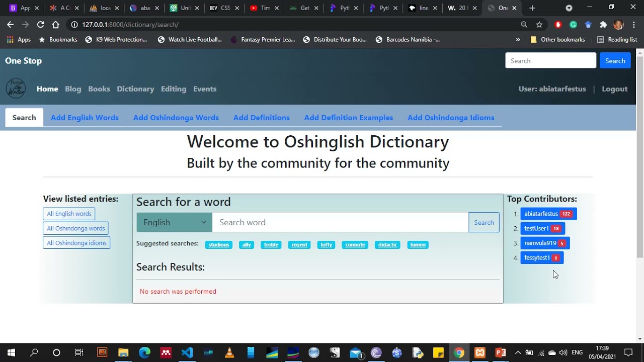Open the Add Oshindonga Words tab
The width and height of the screenshot is (644, 362).
click(x=176, y=118)
